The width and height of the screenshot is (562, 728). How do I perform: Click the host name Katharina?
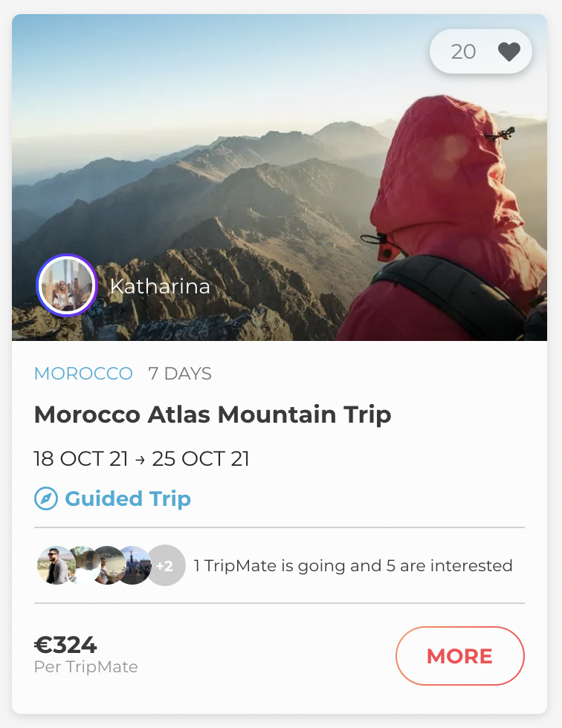click(160, 287)
